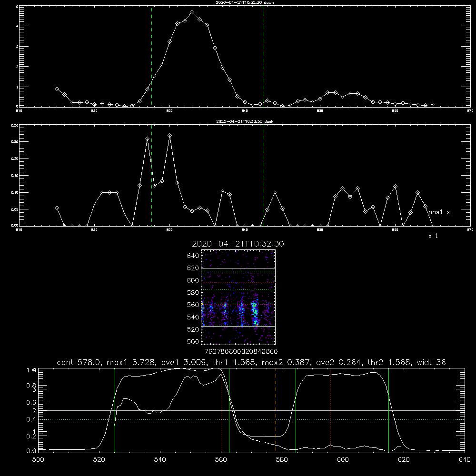Select the color spectral image thumbnail
Image resolution: width=476 pixels, height=476 pixels.
[x=238, y=297]
